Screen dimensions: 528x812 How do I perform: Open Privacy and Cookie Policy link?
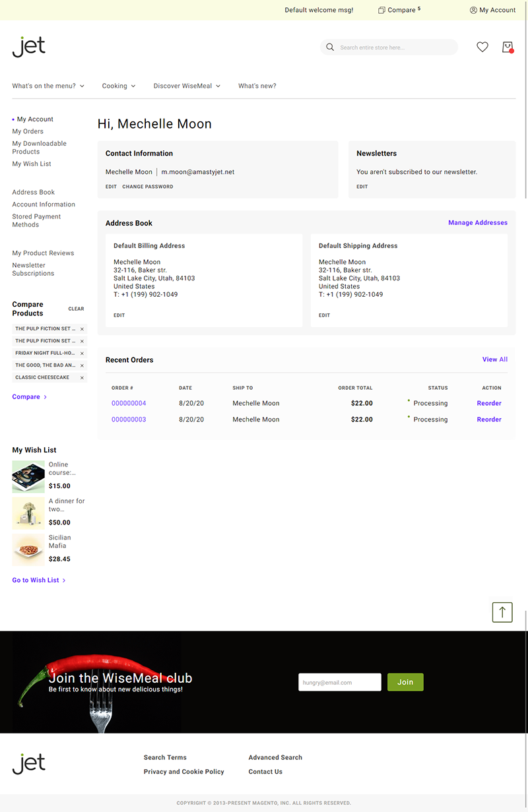(x=184, y=772)
